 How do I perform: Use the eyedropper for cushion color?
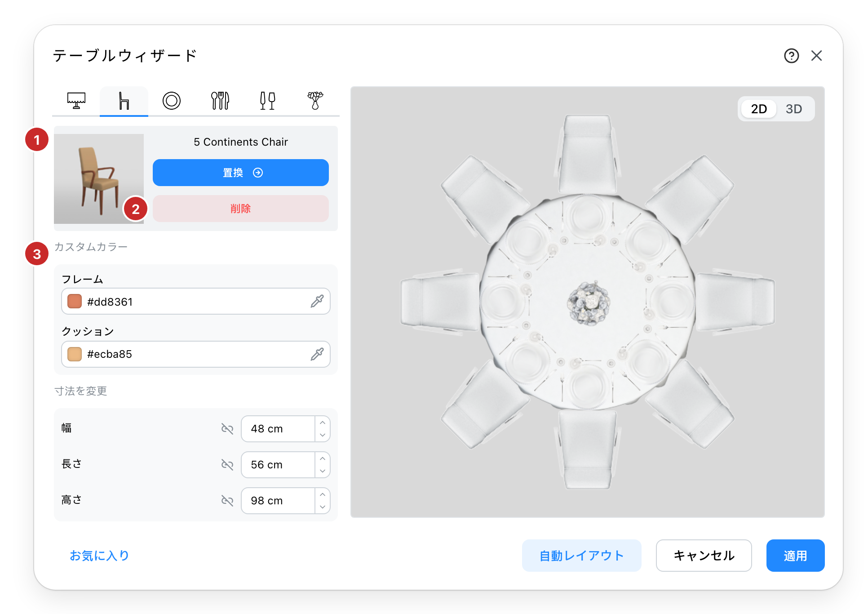[317, 354]
